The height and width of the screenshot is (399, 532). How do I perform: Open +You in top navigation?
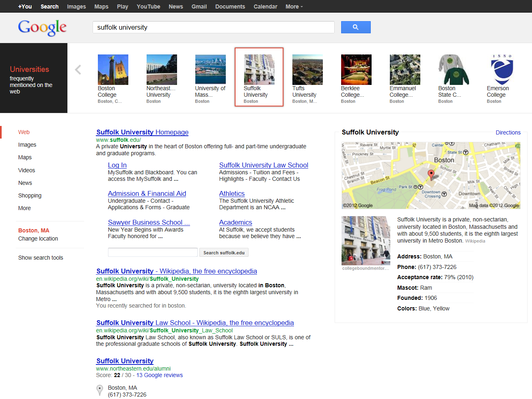[25, 7]
